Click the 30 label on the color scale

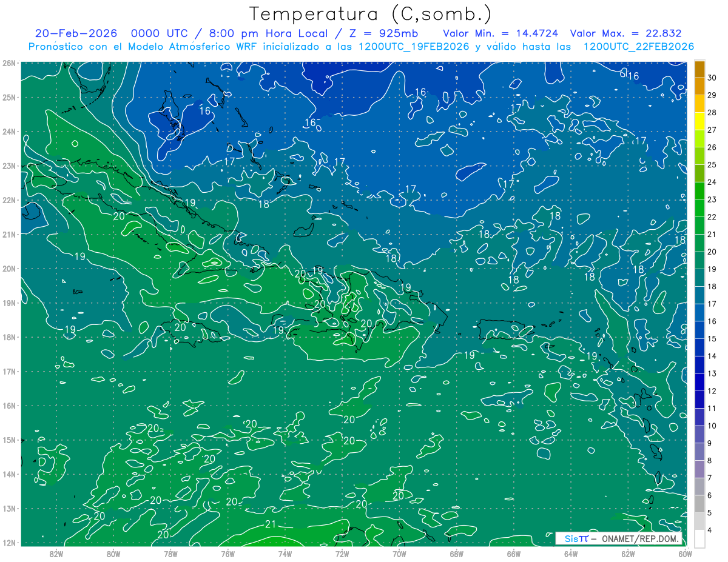coord(712,78)
